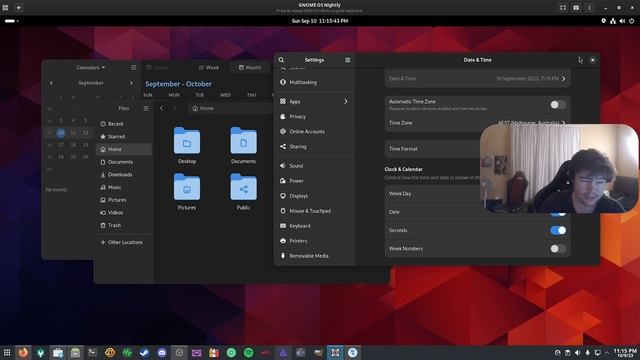This screenshot has height=360, width=640.
Task: Click the location indicator in GNOME top bar
Action: pyautogui.click(x=603, y=21)
